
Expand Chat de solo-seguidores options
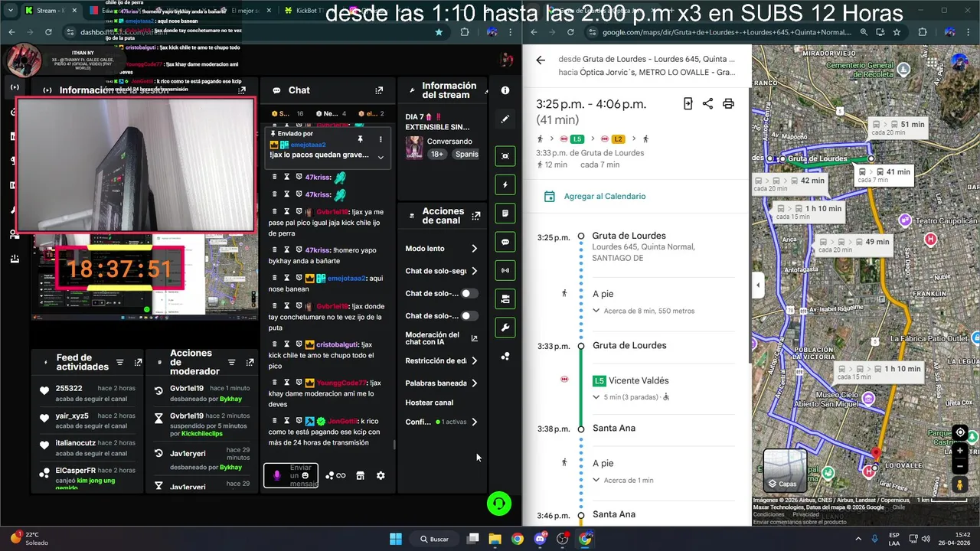tap(474, 271)
